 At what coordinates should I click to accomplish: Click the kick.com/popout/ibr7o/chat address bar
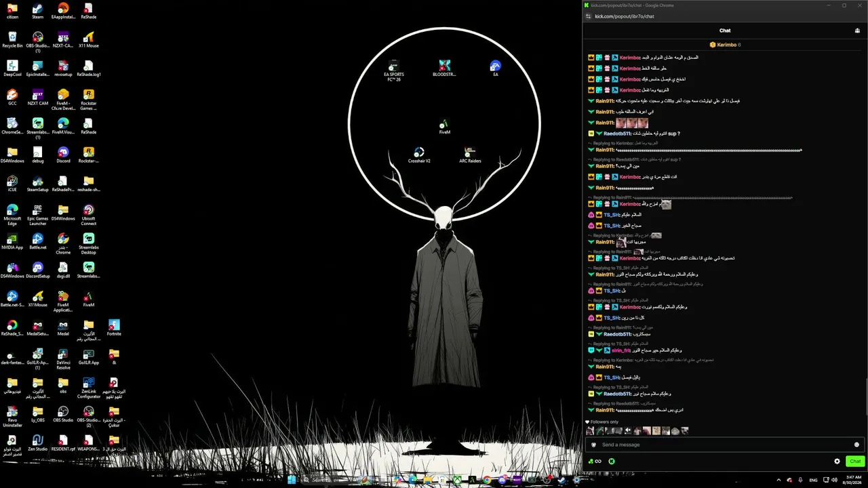pyautogui.click(x=625, y=16)
